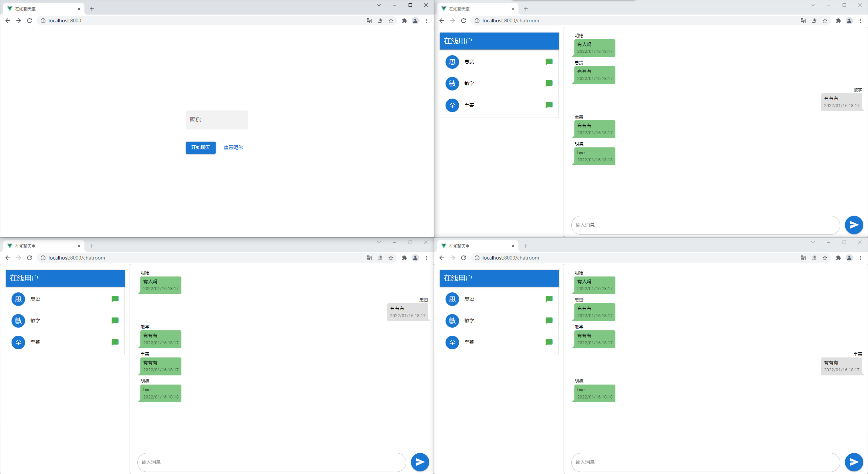
Task: Click the 开始聊天 button
Action: [x=200, y=147]
